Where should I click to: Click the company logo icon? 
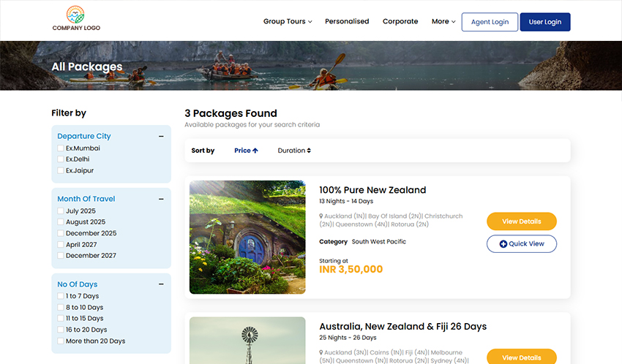pyautogui.click(x=75, y=14)
